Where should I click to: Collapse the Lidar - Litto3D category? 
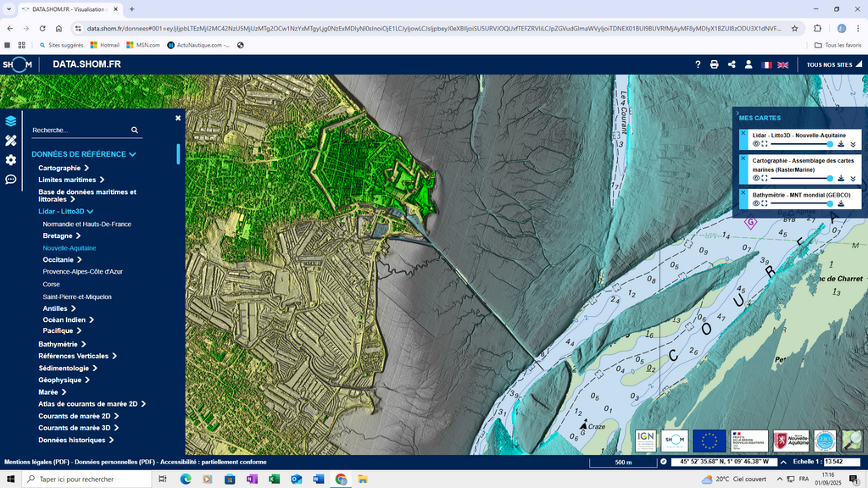pyautogui.click(x=66, y=211)
